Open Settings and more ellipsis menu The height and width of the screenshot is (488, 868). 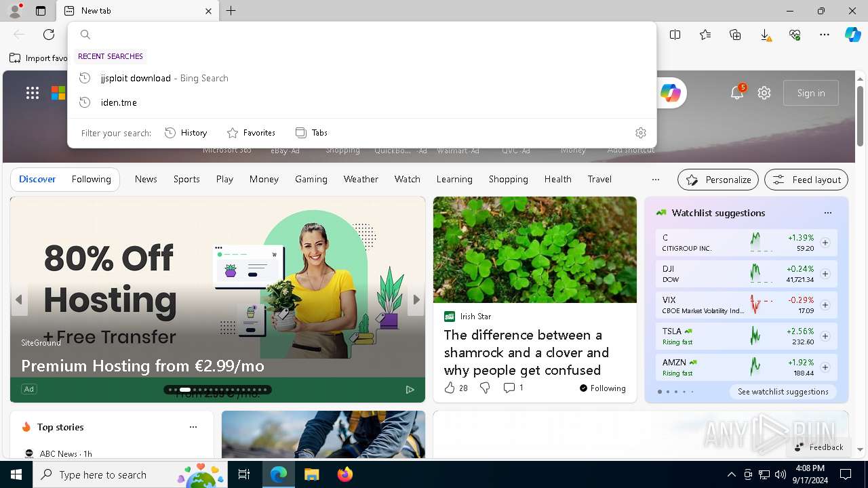[x=825, y=35]
